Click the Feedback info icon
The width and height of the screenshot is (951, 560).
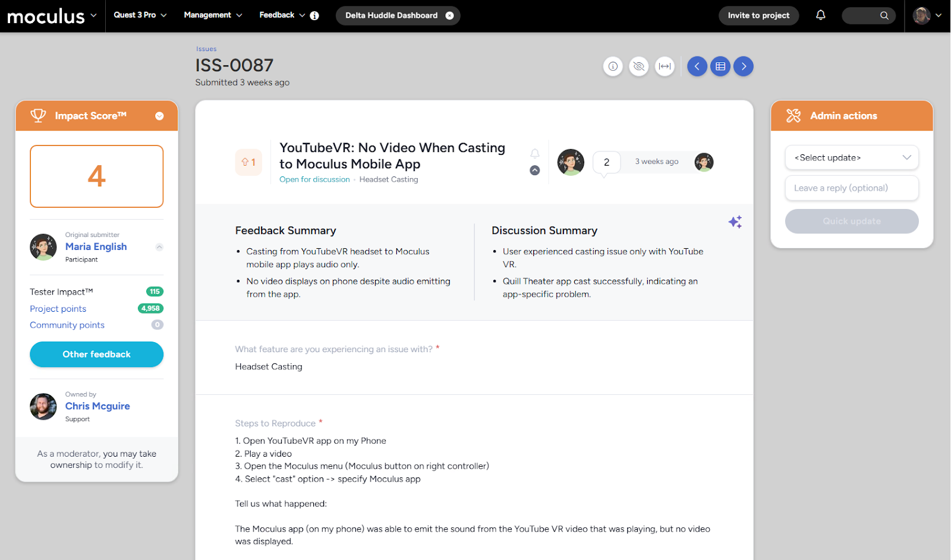[314, 16]
